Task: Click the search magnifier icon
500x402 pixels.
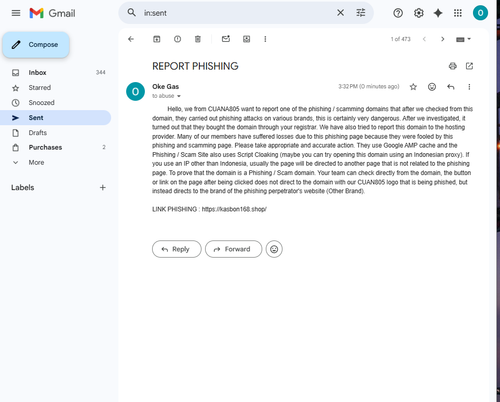Action: 132,13
